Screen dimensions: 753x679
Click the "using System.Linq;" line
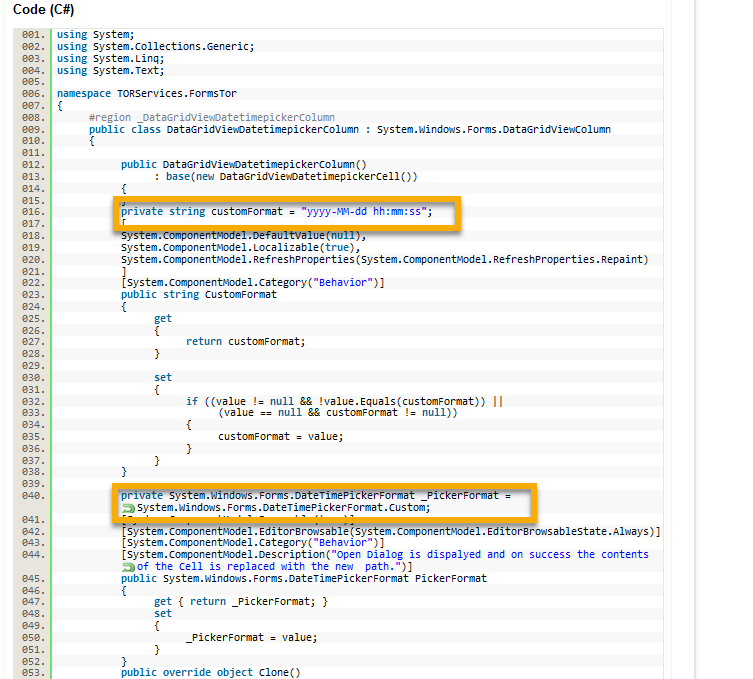tap(110, 59)
